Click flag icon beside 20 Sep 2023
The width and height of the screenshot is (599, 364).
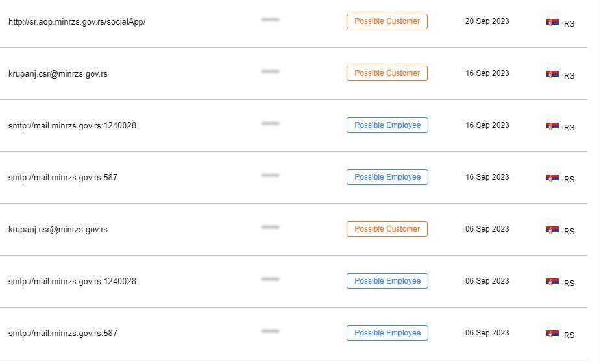[552, 22]
